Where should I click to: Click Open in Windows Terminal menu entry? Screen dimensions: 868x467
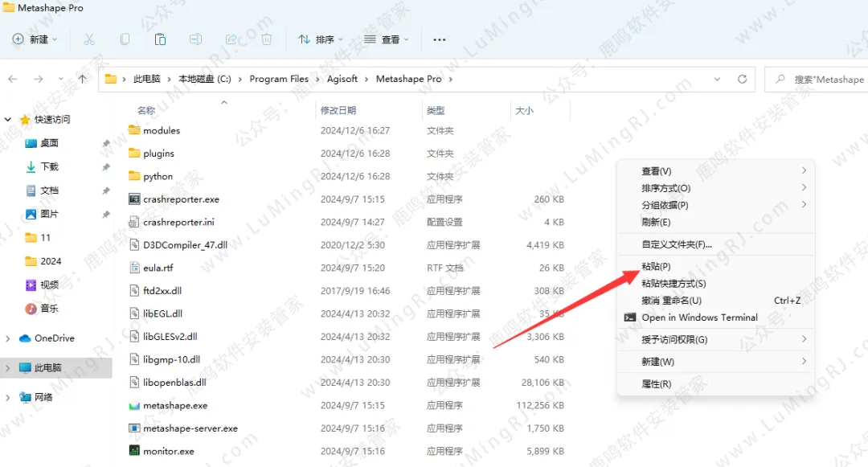tap(699, 317)
